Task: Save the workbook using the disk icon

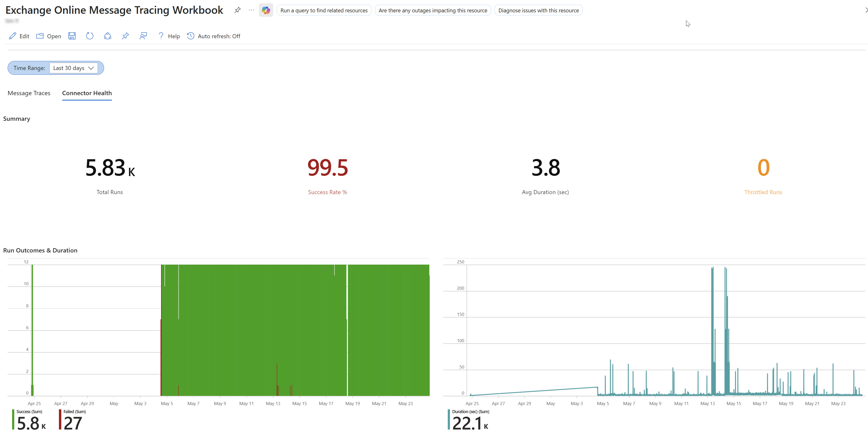Action: (72, 36)
